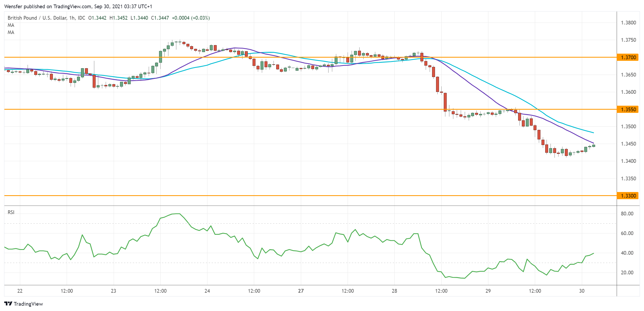Click the date label 27 on time axis
The height and width of the screenshot is (311, 644).
click(301, 291)
